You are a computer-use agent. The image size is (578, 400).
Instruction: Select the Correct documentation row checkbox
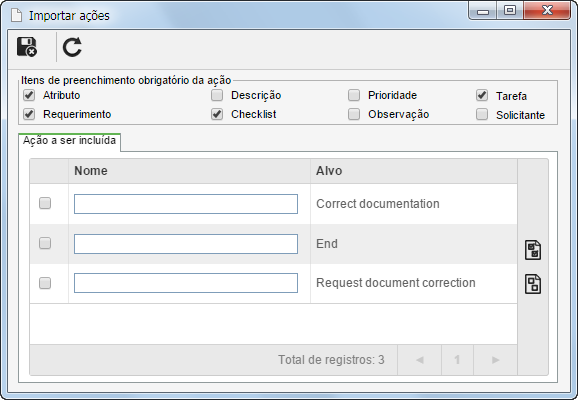[45, 203]
